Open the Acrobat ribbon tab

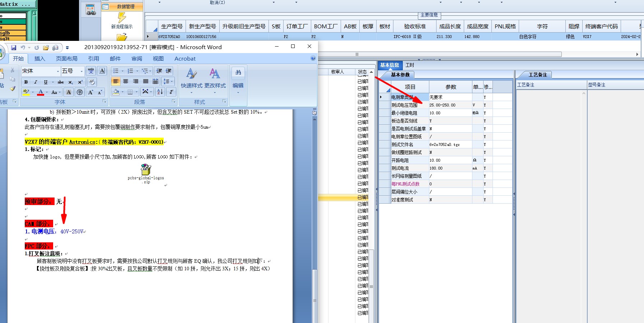coord(185,58)
